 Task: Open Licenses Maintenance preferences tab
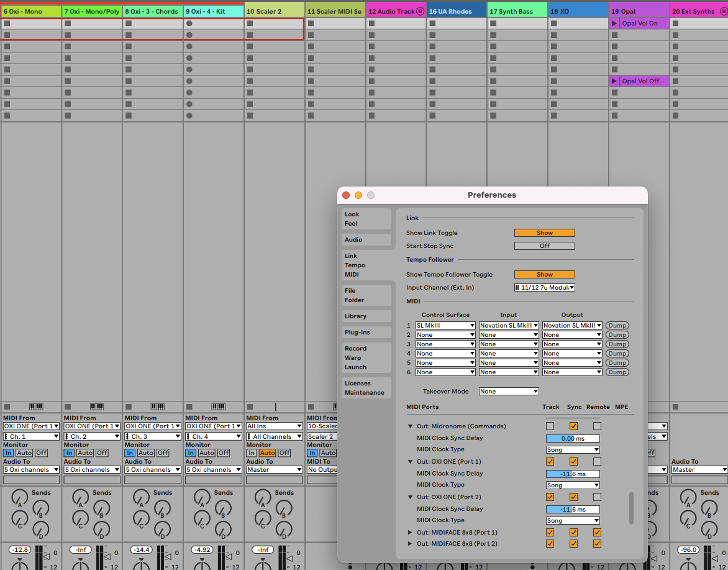click(366, 388)
